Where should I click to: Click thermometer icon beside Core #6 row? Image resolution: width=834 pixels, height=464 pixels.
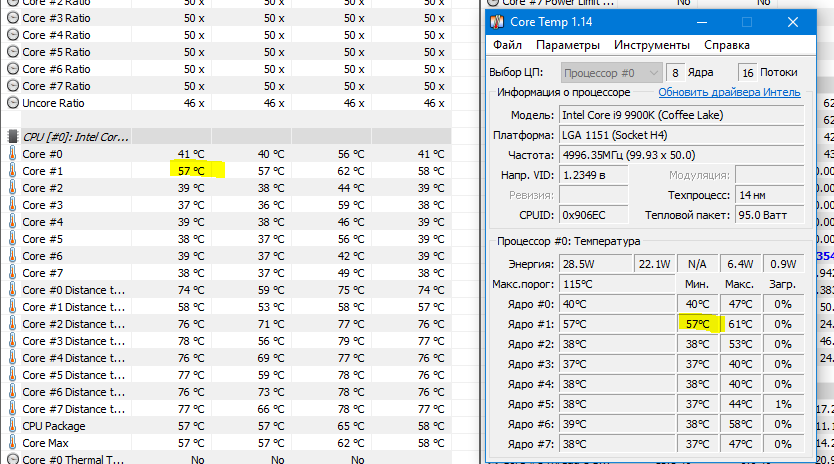point(12,256)
